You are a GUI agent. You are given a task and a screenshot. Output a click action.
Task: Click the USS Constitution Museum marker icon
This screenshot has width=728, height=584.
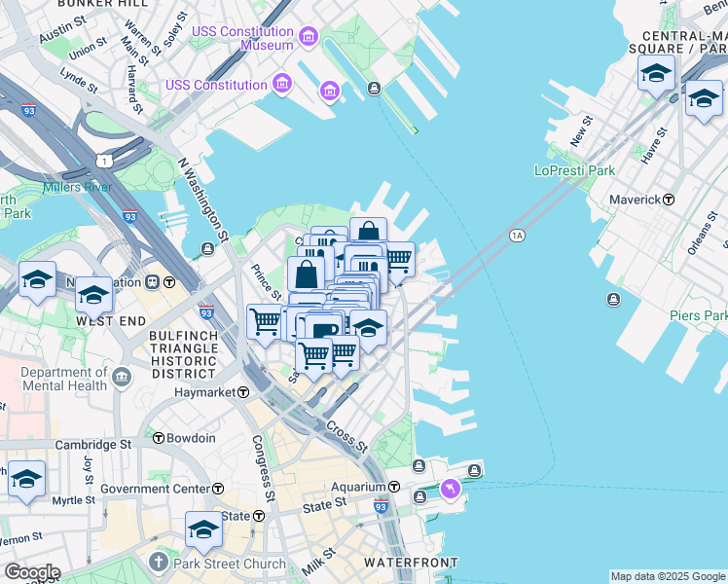pos(309,36)
